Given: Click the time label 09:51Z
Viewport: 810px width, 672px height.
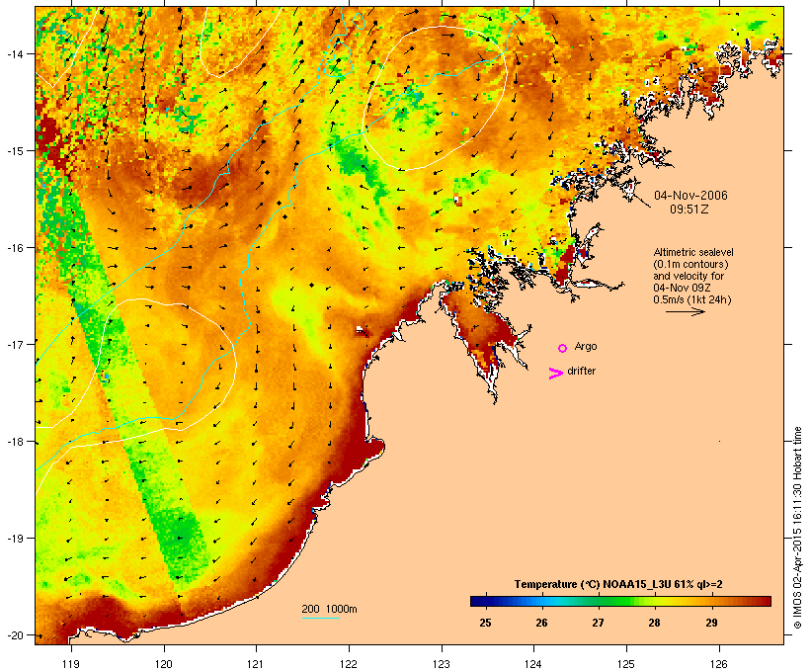Looking at the screenshot, I should [689, 210].
